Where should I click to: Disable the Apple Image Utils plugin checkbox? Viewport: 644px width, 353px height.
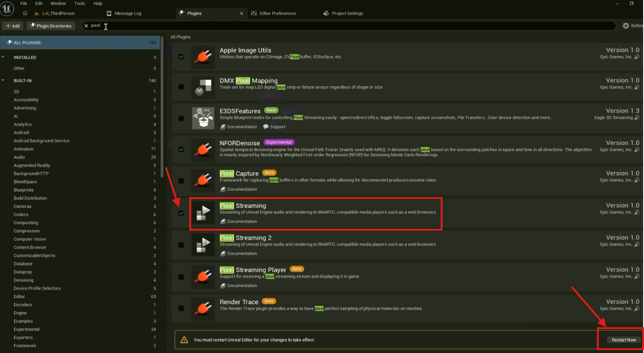coord(181,57)
